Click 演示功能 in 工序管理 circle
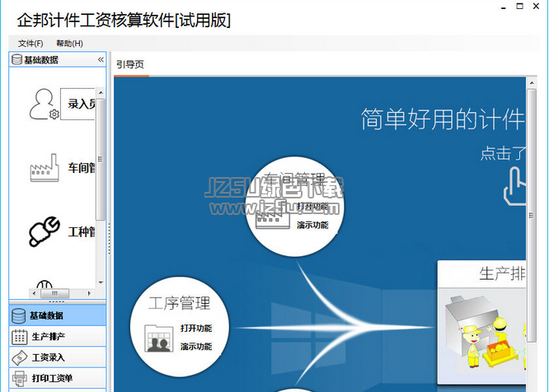549x392 pixels. coord(196,347)
